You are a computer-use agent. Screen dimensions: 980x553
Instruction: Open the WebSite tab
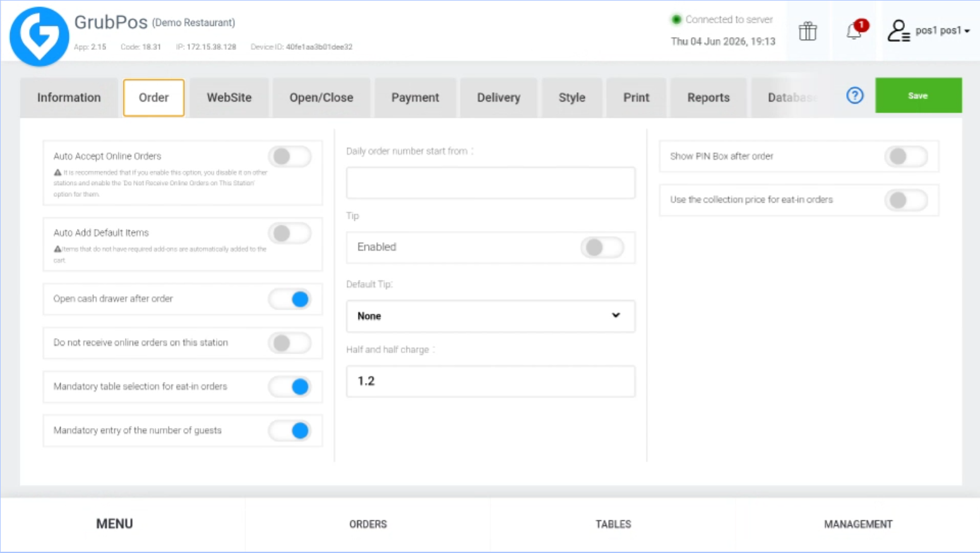(229, 98)
